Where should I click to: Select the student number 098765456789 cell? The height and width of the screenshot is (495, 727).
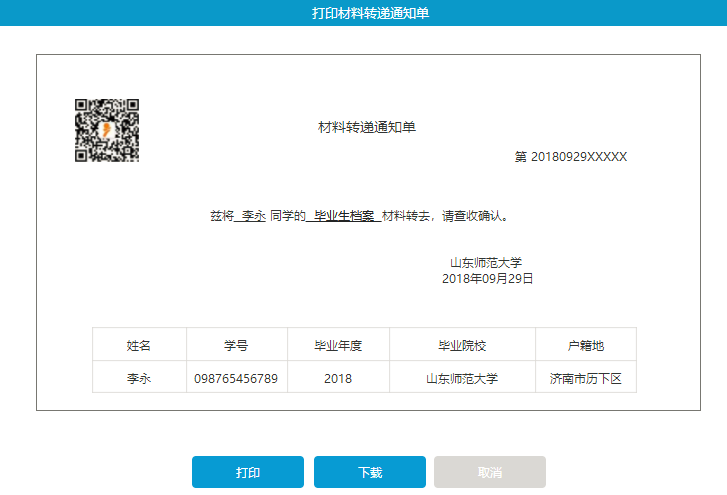pyautogui.click(x=236, y=379)
